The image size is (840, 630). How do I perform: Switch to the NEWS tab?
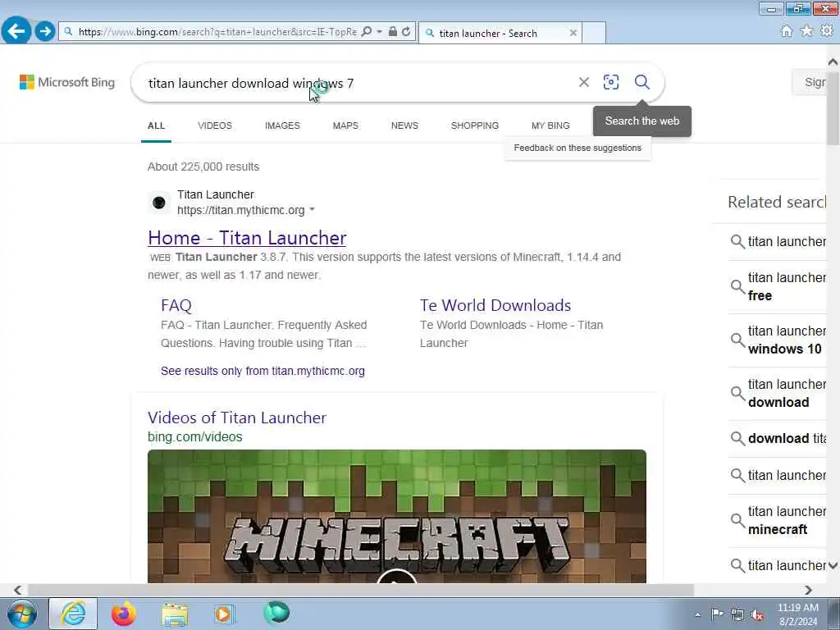(x=404, y=126)
